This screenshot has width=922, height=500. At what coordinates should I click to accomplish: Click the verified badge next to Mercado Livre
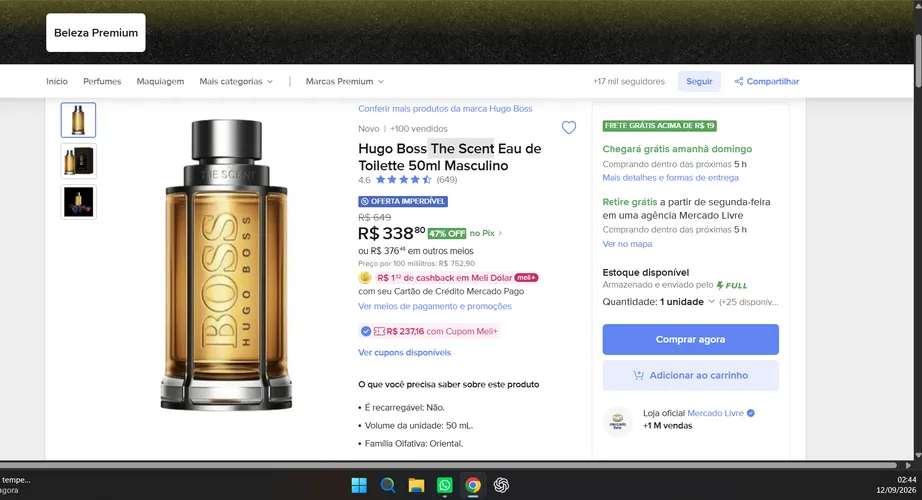pos(751,413)
